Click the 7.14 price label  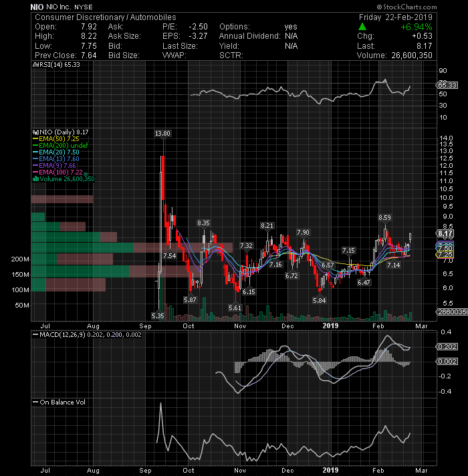point(394,265)
